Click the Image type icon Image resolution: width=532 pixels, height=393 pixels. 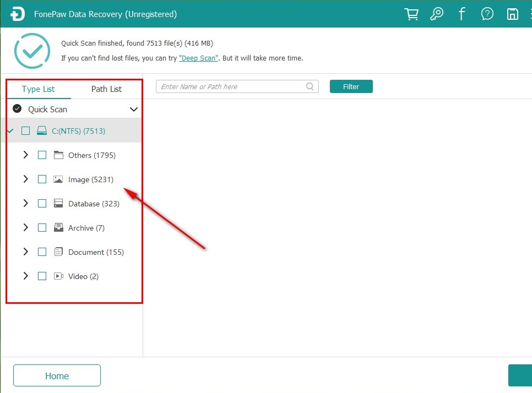(x=58, y=179)
